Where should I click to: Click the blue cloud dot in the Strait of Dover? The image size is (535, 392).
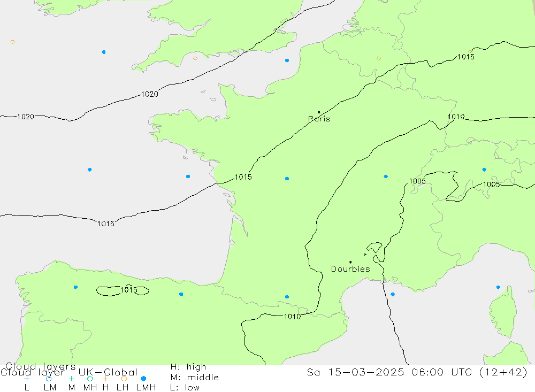pyautogui.click(x=287, y=60)
